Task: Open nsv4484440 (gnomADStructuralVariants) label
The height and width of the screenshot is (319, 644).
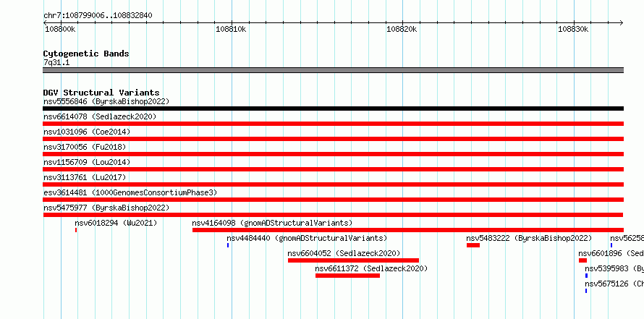Action: tap(307, 238)
